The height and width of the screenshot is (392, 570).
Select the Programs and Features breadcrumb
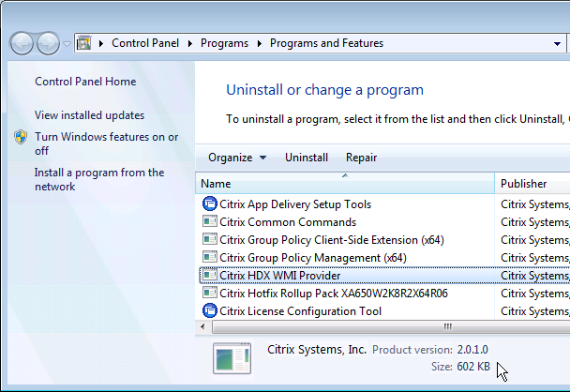(326, 43)
